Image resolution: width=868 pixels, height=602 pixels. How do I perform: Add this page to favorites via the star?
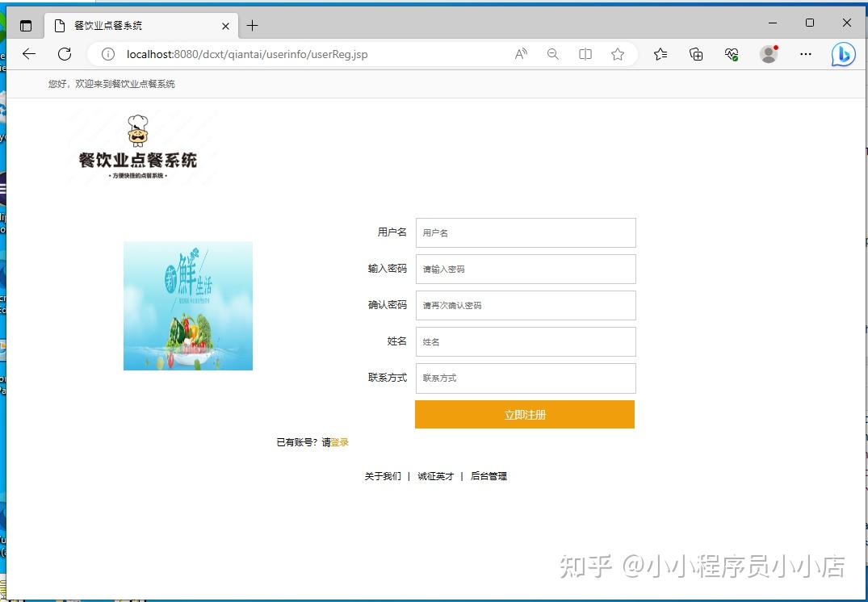point(619,54)
